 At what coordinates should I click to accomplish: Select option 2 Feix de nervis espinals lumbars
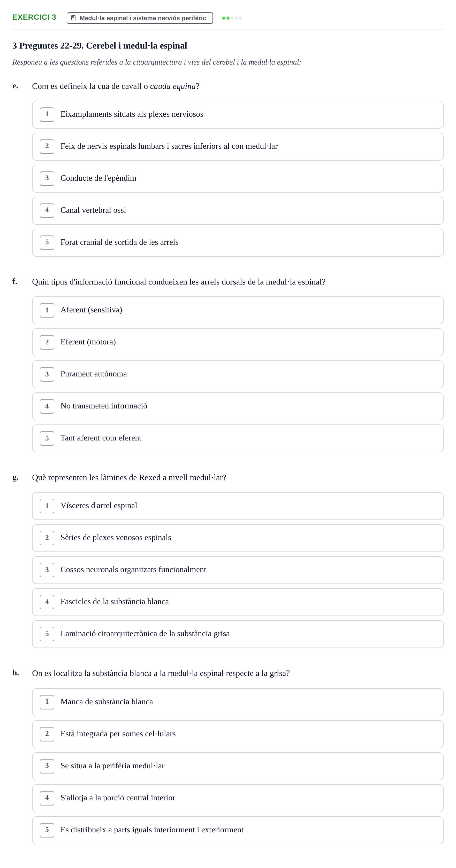(238, 147)
